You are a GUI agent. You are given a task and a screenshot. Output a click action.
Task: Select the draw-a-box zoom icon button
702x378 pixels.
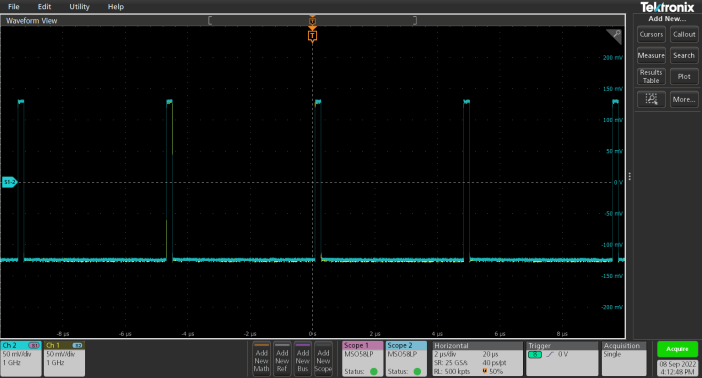(x=651, y=99)
